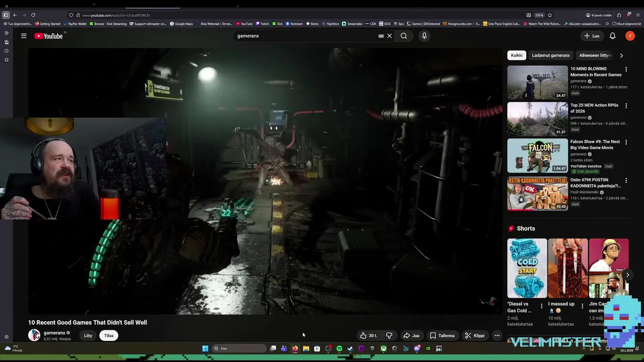This screenshot has height=362, width=644.
Task: Open options for I messed up short
Action: click(x=583, y=306)
